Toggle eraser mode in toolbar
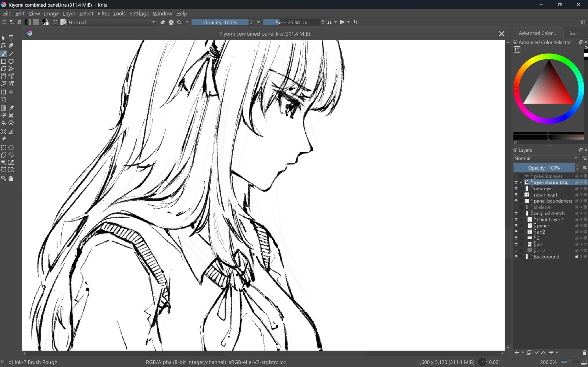This screenshot has height=367, width=588. point(162,22)
